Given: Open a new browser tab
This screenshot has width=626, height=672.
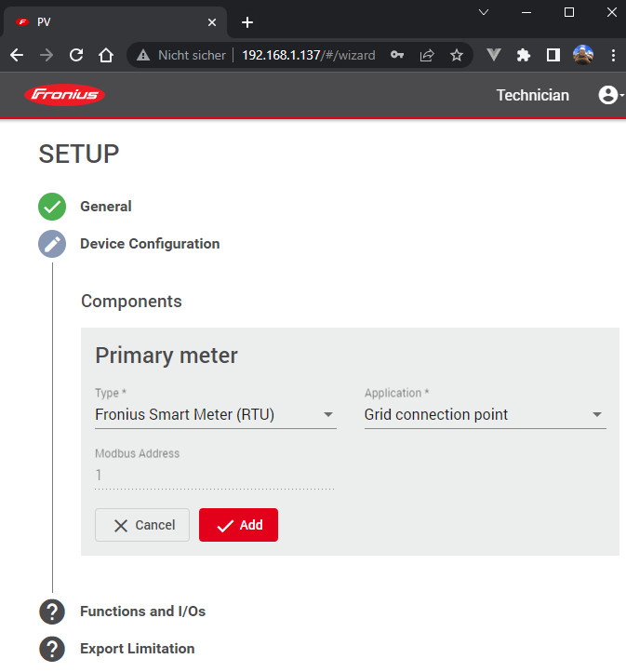Looking at the screenshot, I should 247,21.
